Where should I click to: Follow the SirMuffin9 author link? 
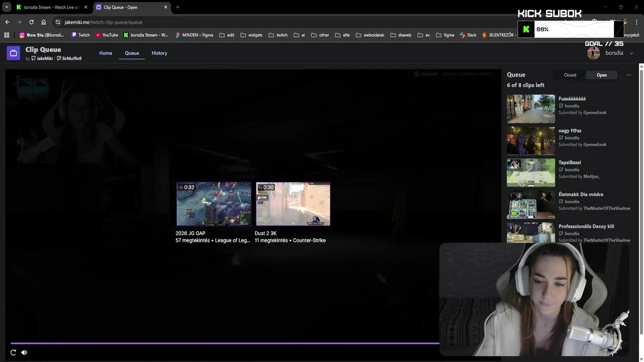(69, 59)
